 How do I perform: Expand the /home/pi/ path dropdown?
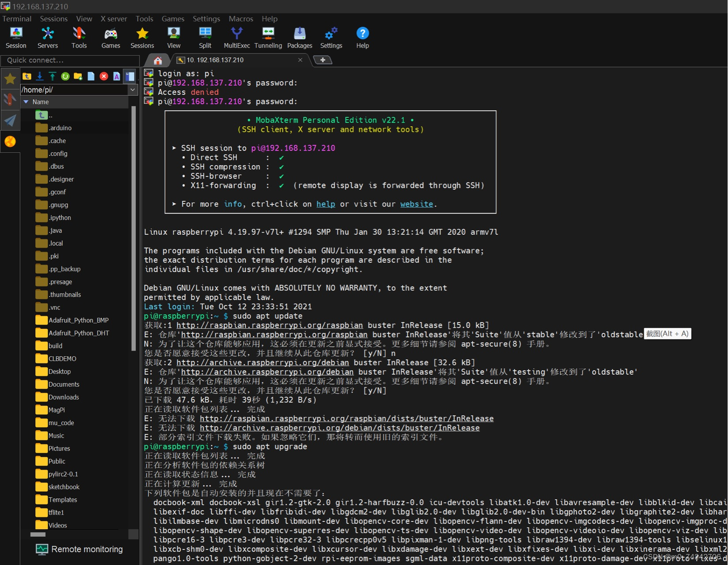133,90
